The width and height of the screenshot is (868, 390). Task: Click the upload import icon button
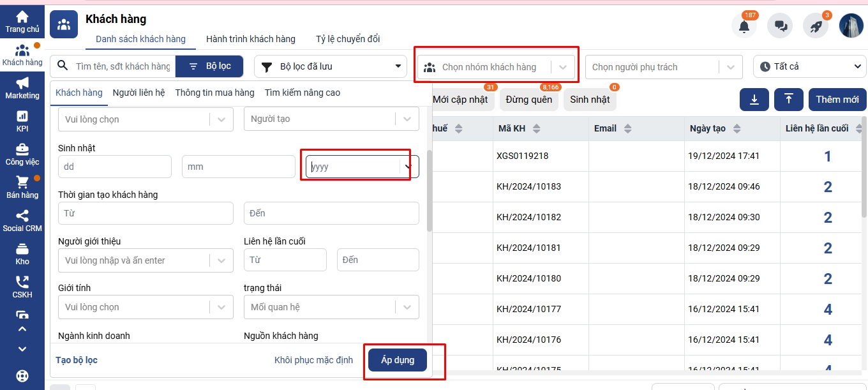pyautogui.click(x=789, y=99)
